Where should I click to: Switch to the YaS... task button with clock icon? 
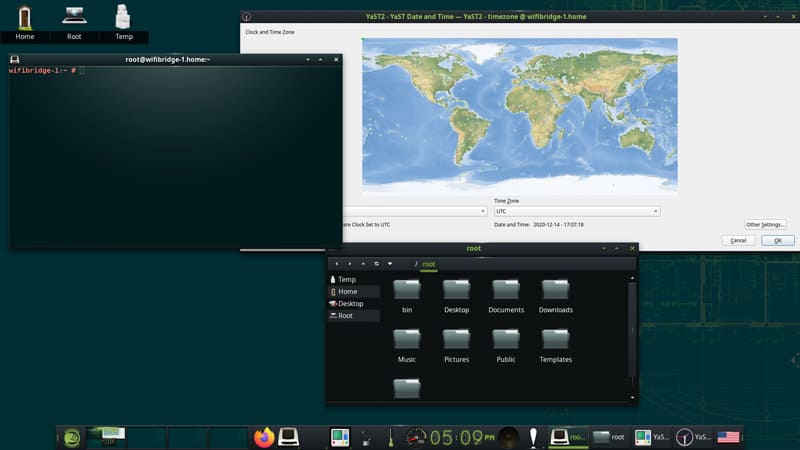(x=693, y=437)
